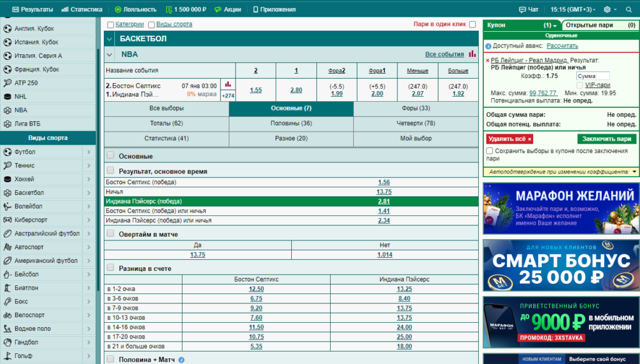Open the Половины (36) tab

291,123
